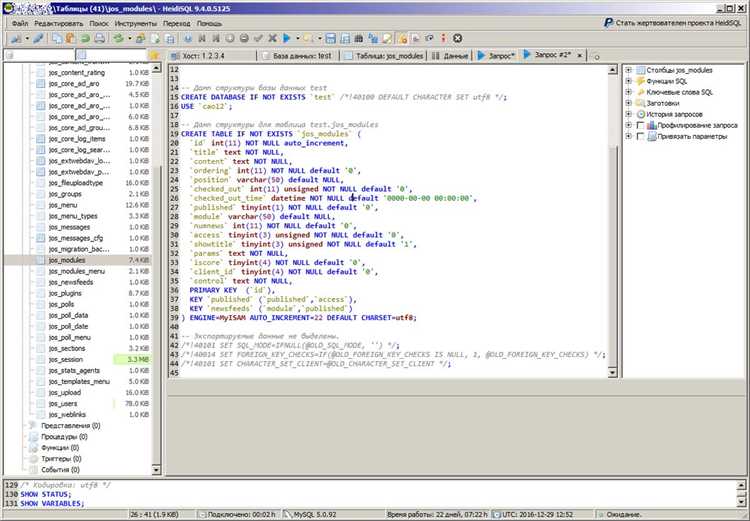Click SQL editor scrollbar up arrow
This screenshot has height=521, width=750.
(x=612, y=70)
